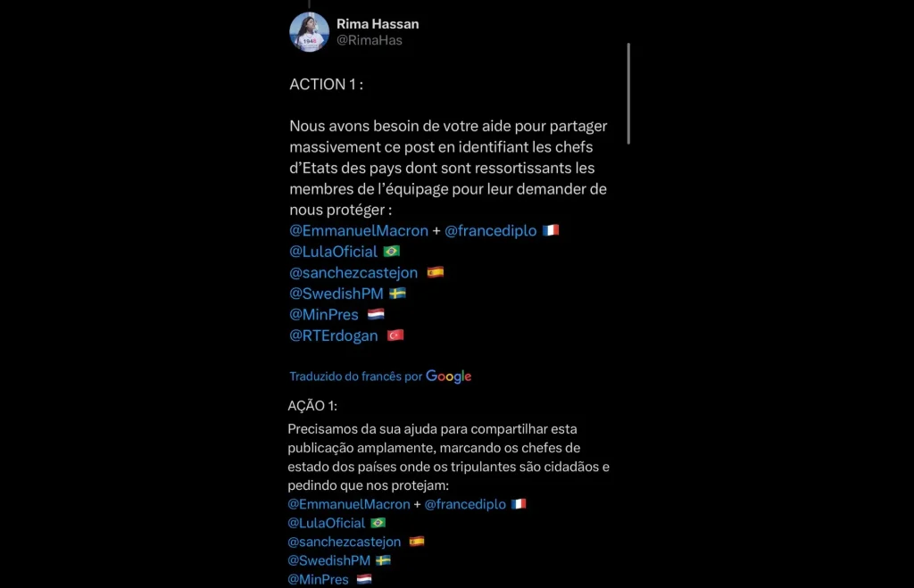Open the @RimaHas handle link
The image size is (914, 588).
coord(369,40)
